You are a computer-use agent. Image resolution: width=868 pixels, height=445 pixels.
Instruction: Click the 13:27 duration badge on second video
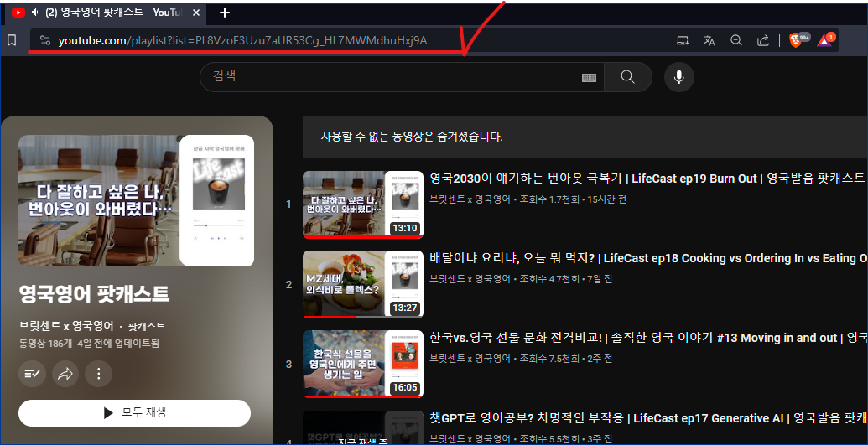[405, 308]
